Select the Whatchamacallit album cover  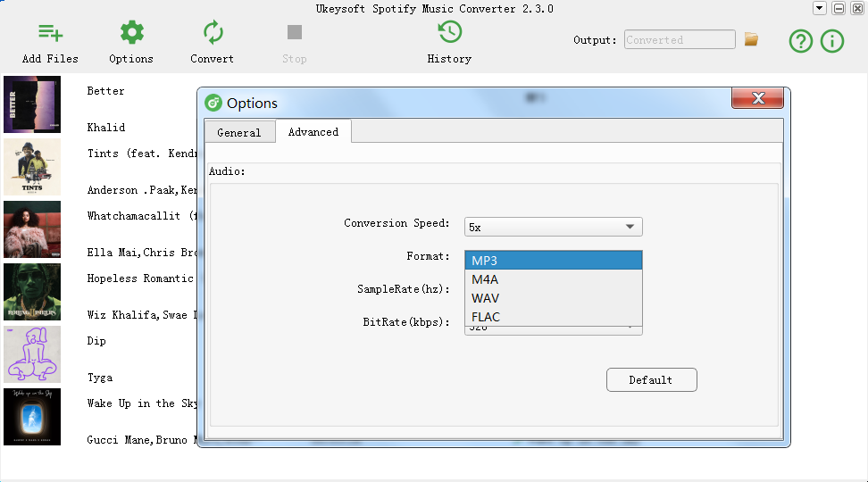32,229
